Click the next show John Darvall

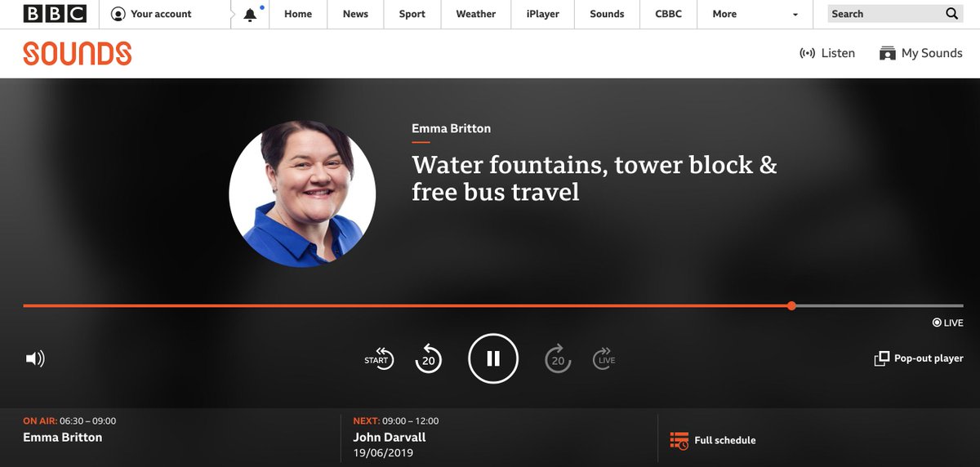pyautogui.click(x=390, y=437)
